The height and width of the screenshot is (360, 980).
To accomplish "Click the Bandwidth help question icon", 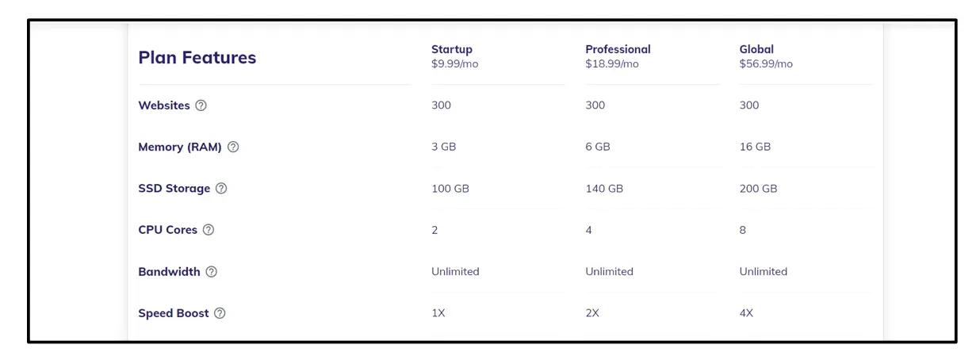I will [212, 271].
